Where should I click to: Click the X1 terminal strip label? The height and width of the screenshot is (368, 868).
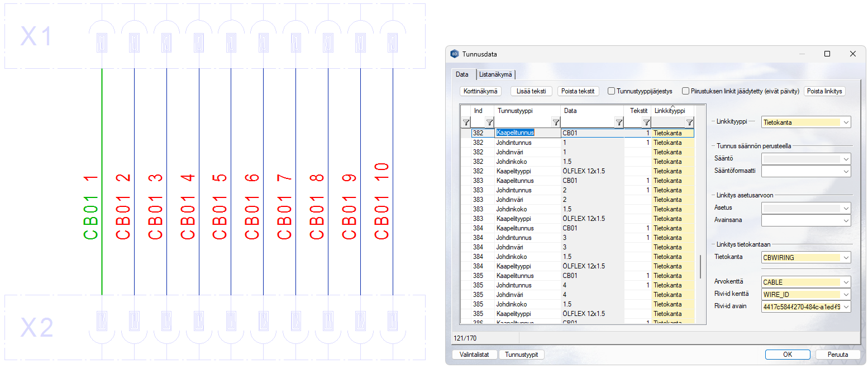[37, 37]
